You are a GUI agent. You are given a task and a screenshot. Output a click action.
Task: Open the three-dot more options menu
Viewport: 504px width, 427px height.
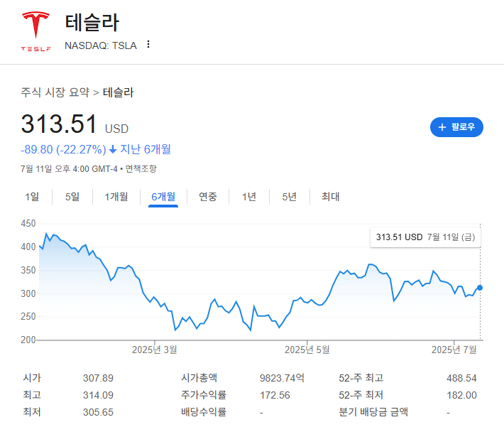click(148, 45)
